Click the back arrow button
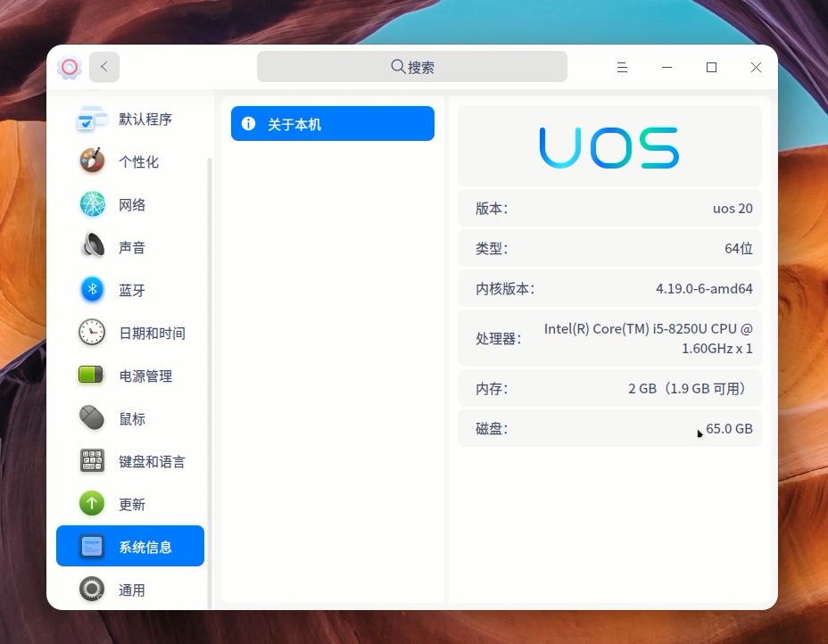The image size is (828, 644). (104, 67)
